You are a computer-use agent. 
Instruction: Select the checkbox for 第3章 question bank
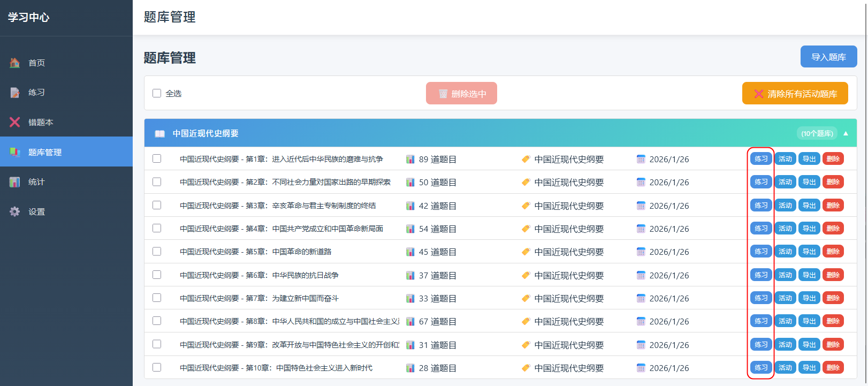[x=157, y=205]
